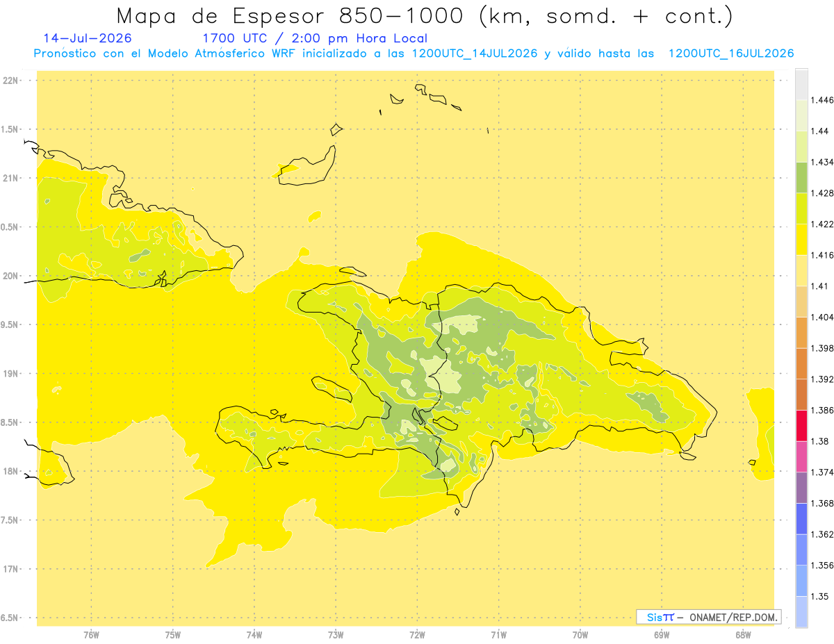Click the legend value "1.434"
This screenshot has width=834, height=644.
pos(822,162)
